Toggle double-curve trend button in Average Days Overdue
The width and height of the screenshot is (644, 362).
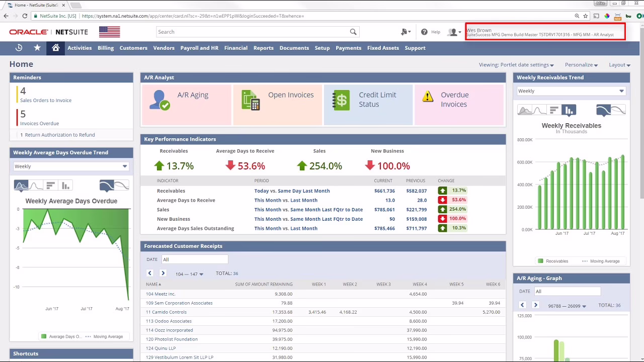coord(122,186)
